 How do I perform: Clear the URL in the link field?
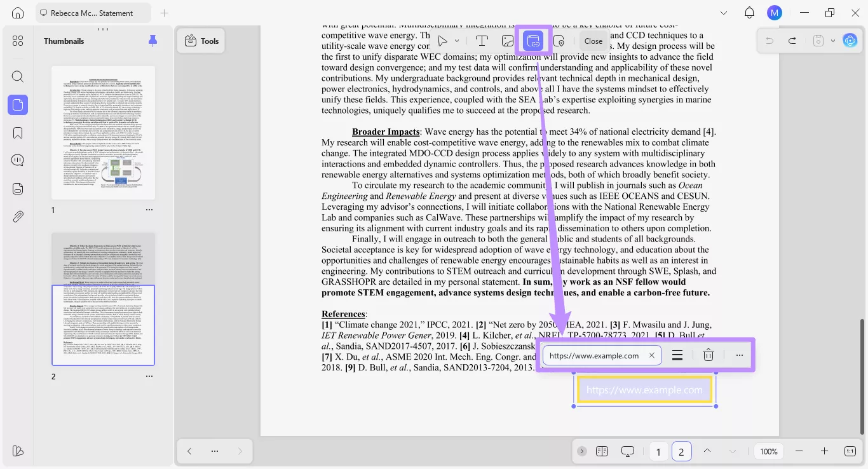pyautogui.click(x=651, y=355)
